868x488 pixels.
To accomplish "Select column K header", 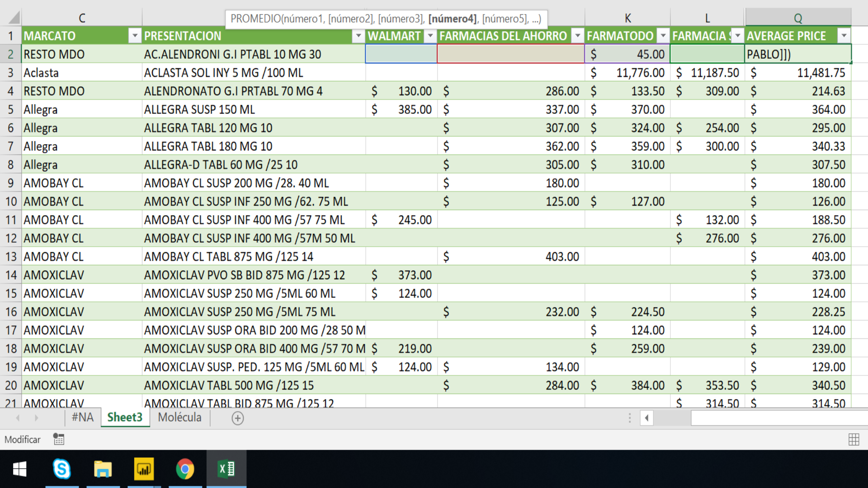I will tap(627, 18).
